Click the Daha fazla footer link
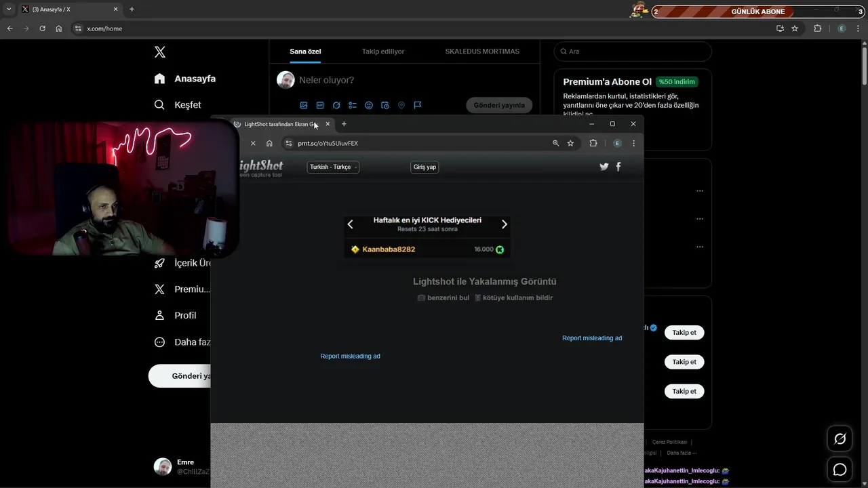 pos(682,453)
